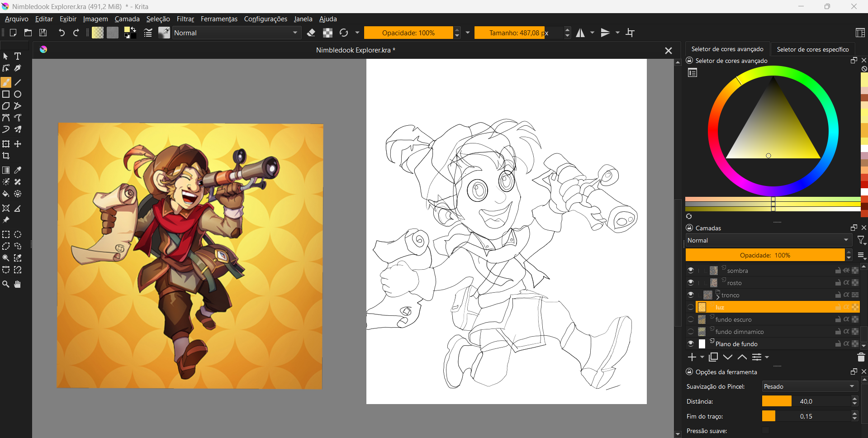Open the brush blending mode Normal dropdown
Screen dimensions: 868x438
click(236, 33)
